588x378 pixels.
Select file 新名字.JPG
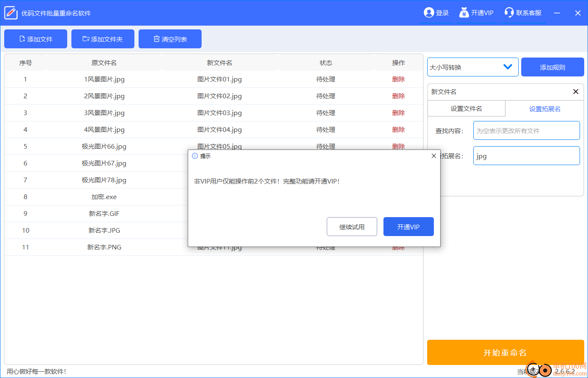click(104, 231)
